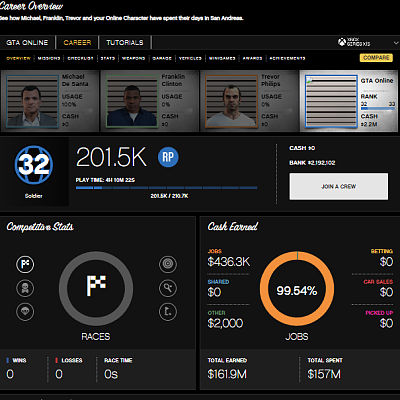
Task: Click the Join a Crew button
Action: tap(339, 186)
